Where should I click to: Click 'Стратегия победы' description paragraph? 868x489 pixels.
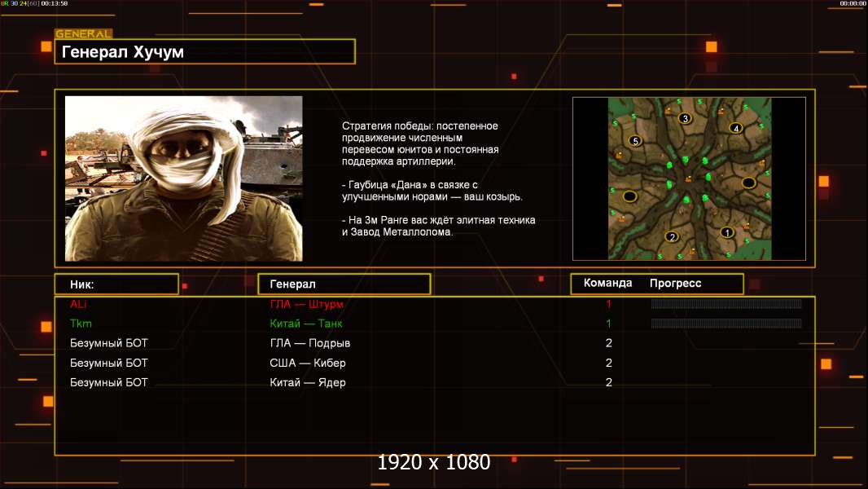[420, 143]
